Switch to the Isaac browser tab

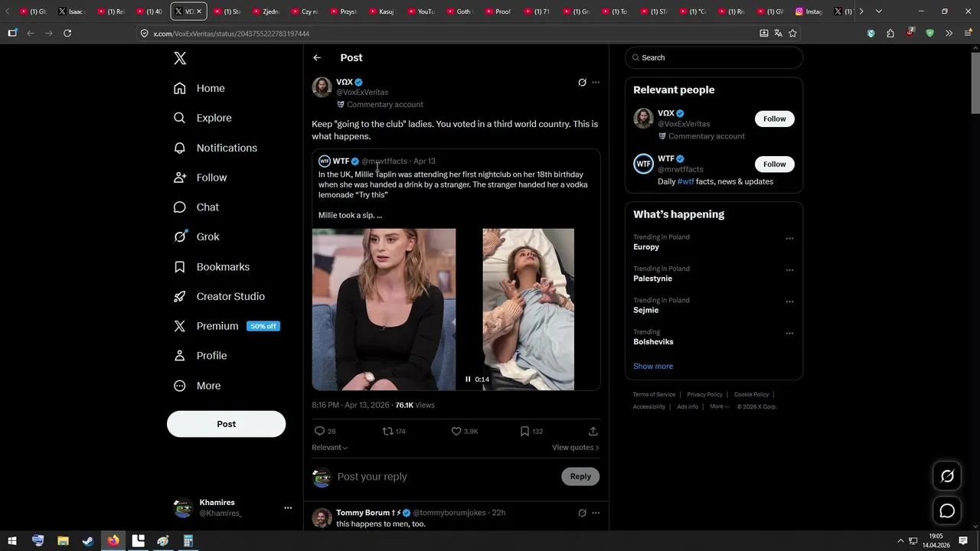[x=71, y=11]
